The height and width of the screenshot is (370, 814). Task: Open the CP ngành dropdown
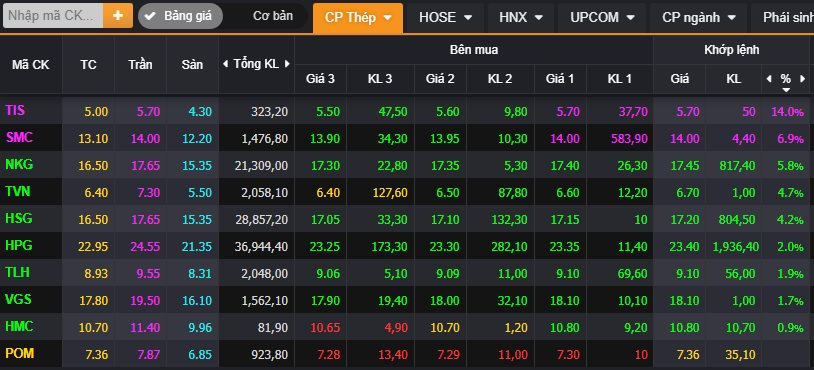[x=699, y=17]
